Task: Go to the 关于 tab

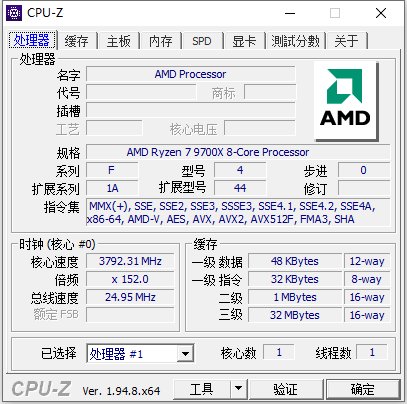Action: coord(347,41)
